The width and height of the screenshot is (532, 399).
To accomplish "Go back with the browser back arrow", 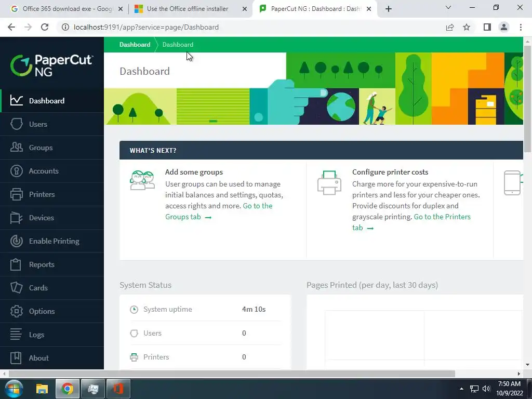I will coord(11,27).
